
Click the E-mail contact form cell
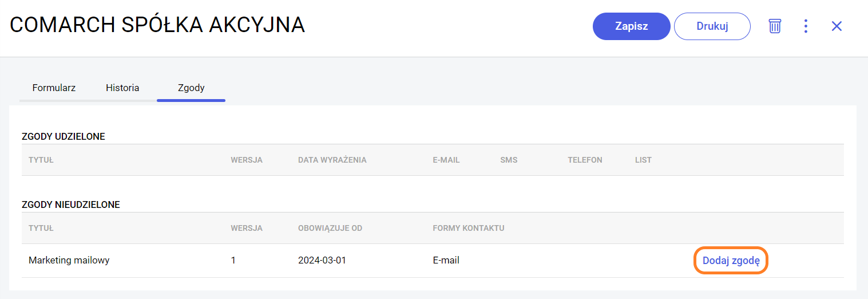[x=446, y=261]
